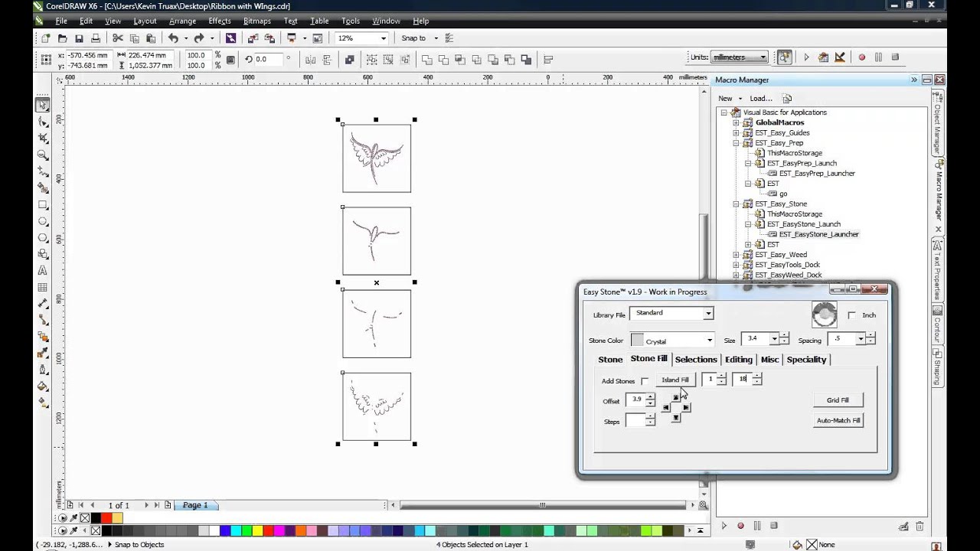
Task: Select the Table tool
Action: coord(43,288)
